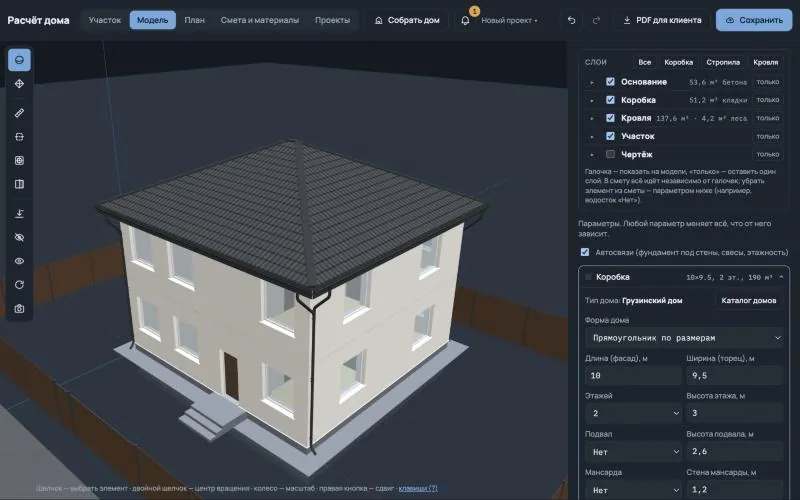This screenshot has height=500, width=800.
Task: Click the section cut tool icon
Action: pyautogui.click(x=19, y=137)
